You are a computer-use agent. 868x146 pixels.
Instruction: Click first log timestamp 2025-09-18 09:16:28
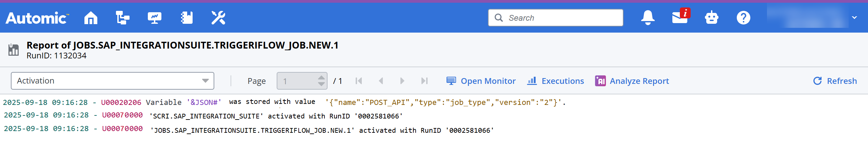point(45,102)
